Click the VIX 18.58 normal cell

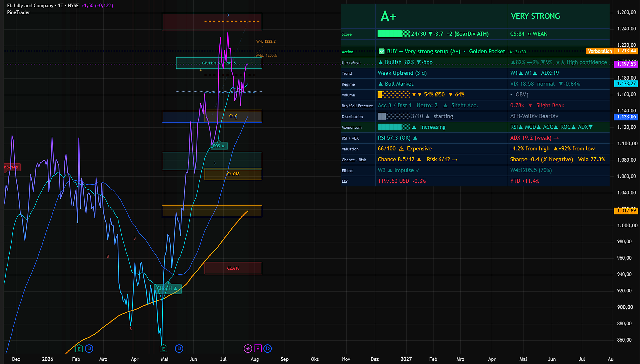pos(559,84)
